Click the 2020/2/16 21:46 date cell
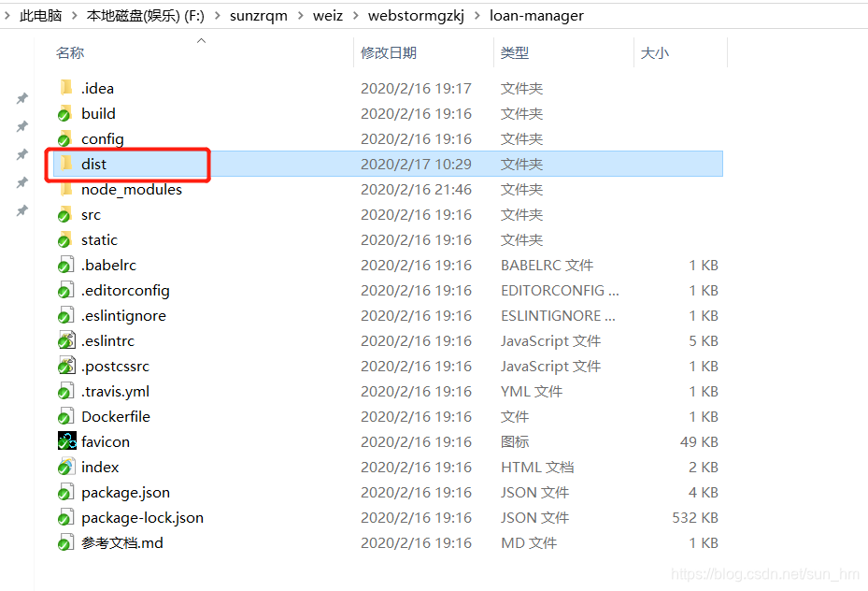The image size is (868, 591). click(416, 190)
